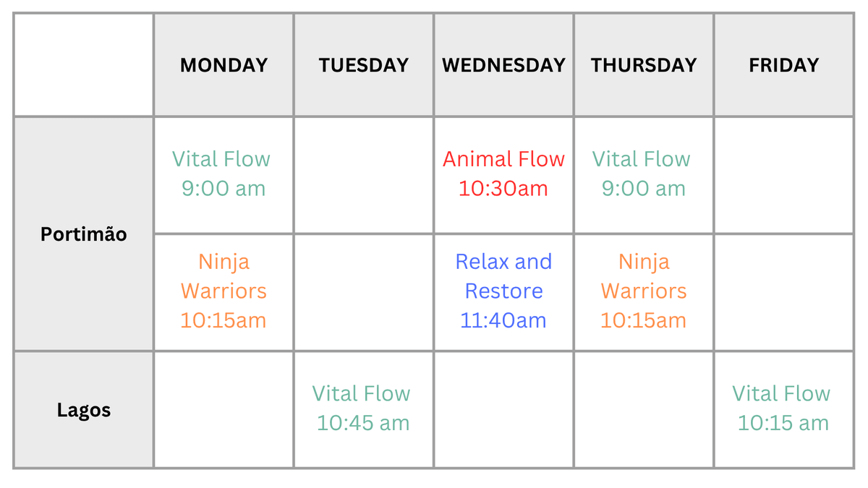Select the TUESDAY column header
The image size is (868, 488).
click(x=363, y=65)
